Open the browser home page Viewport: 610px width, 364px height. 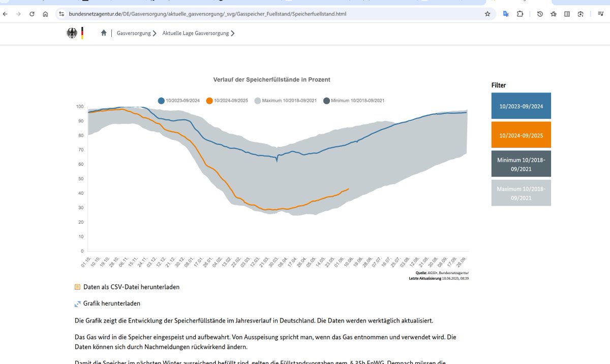[x=45, y=14]
